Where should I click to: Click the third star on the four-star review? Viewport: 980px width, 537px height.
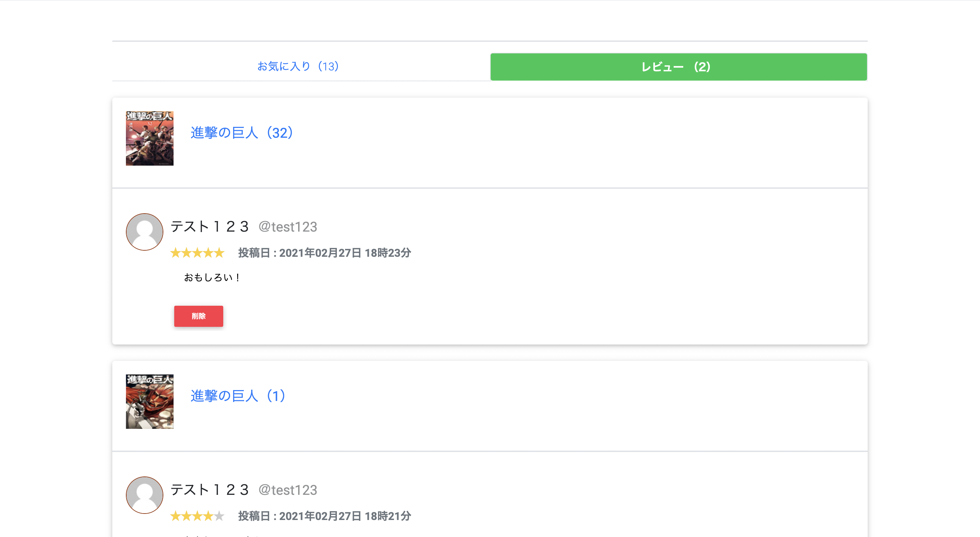pyautogui.click(x=198, y=516)
